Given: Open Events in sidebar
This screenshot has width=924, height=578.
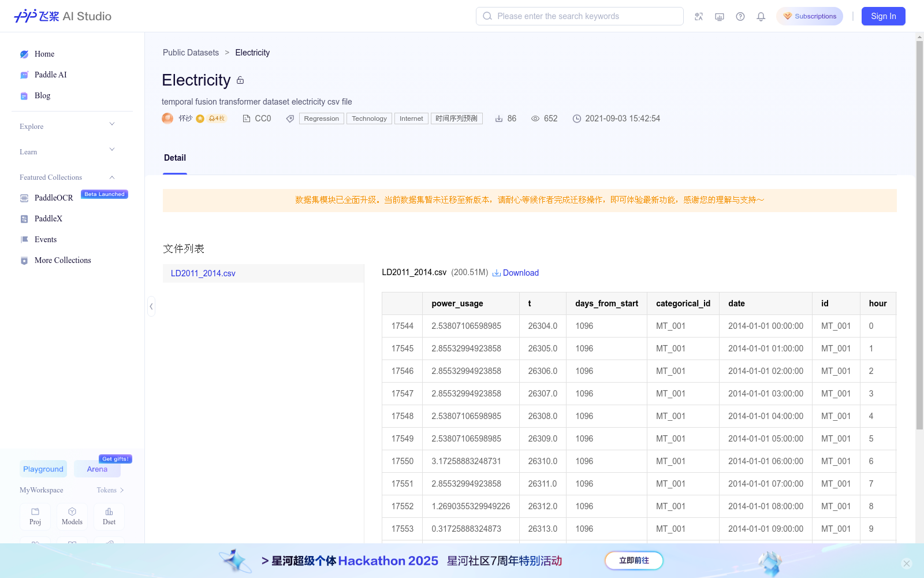Looking at the screenshot, I should tap(46, 239).
